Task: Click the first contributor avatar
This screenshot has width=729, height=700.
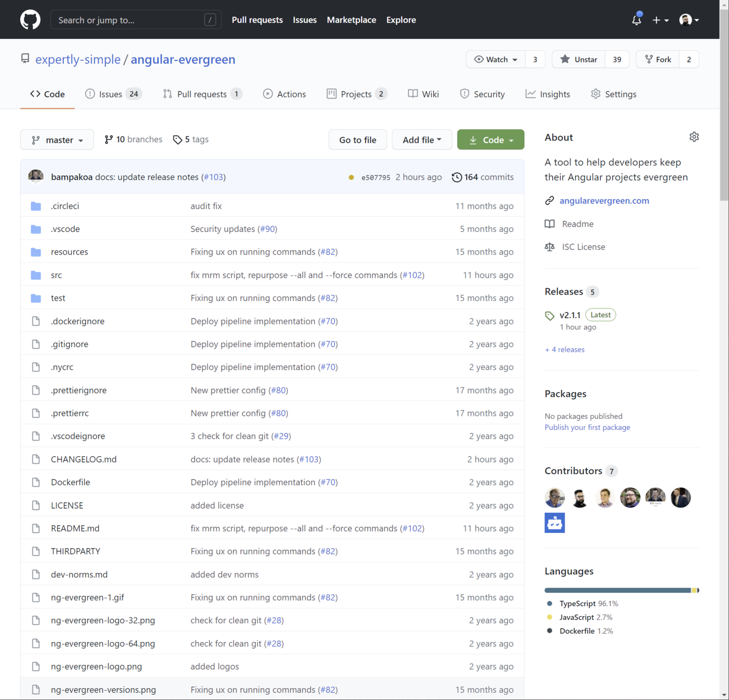Action: [x=555, y=498]
